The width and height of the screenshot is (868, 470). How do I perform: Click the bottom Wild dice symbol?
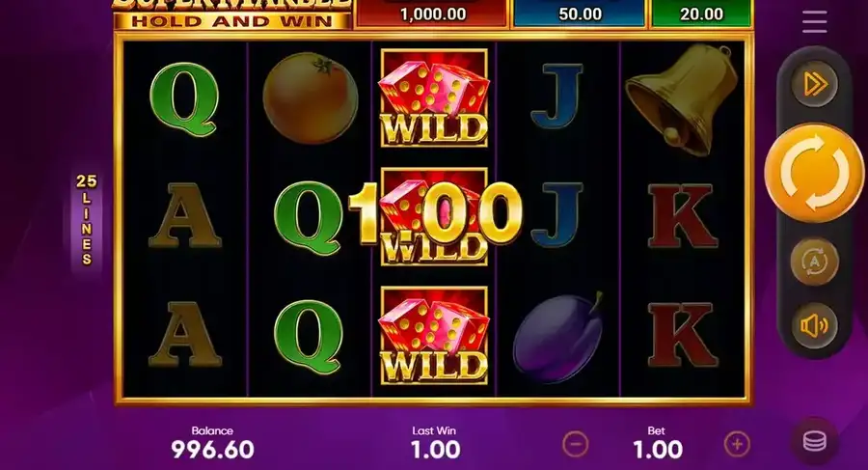point(434,335)
